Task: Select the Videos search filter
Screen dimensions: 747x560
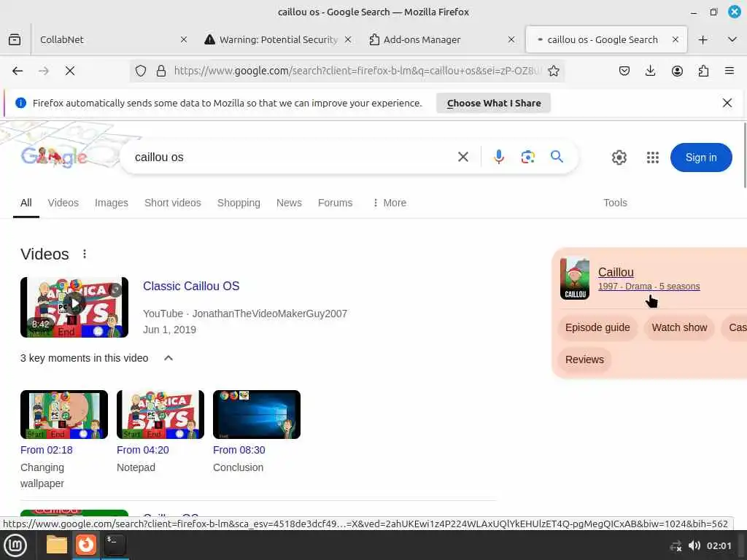Action: [63, 203]
